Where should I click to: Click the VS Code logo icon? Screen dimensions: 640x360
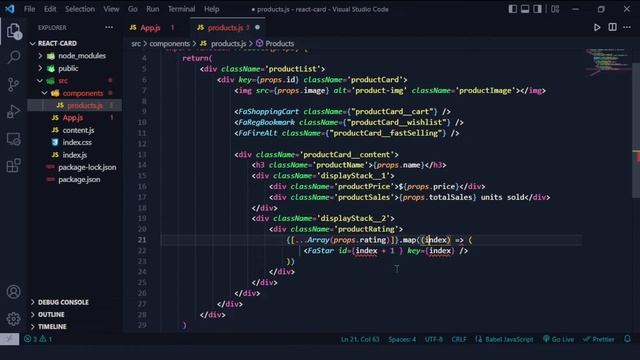point(10,9)
